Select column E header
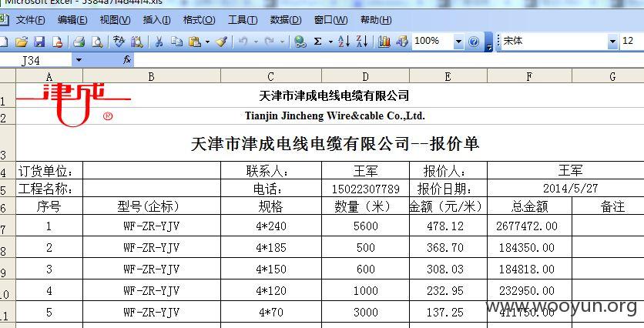This screenshot has height=328, width=644. [x=448, y=76]
